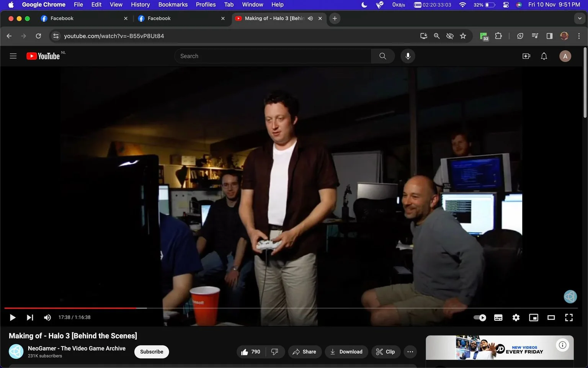Image resolution: width=588 pixels, height=368 pixels.
Task: Open video settings gear
Action: click(516, 317)
